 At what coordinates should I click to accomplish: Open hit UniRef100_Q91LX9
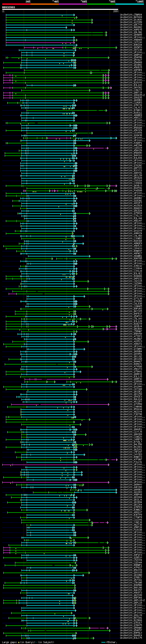click(x=131, y=615)
